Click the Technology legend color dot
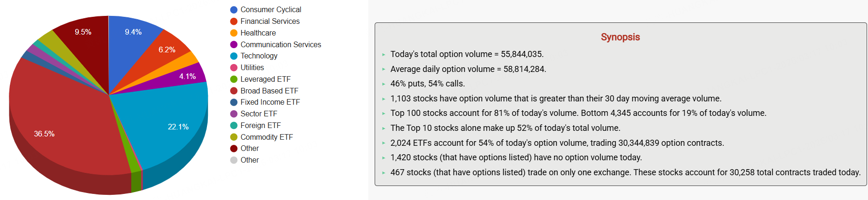The width and height of the screenshot is (868, 200). (234, 56)
